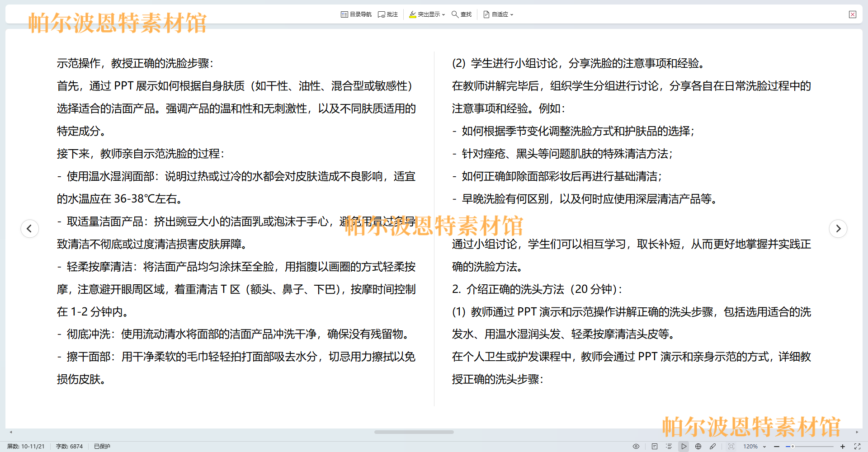Toggle eye protection mode icon in status bar
Viewport: 868px width, 452px height.
636,446
